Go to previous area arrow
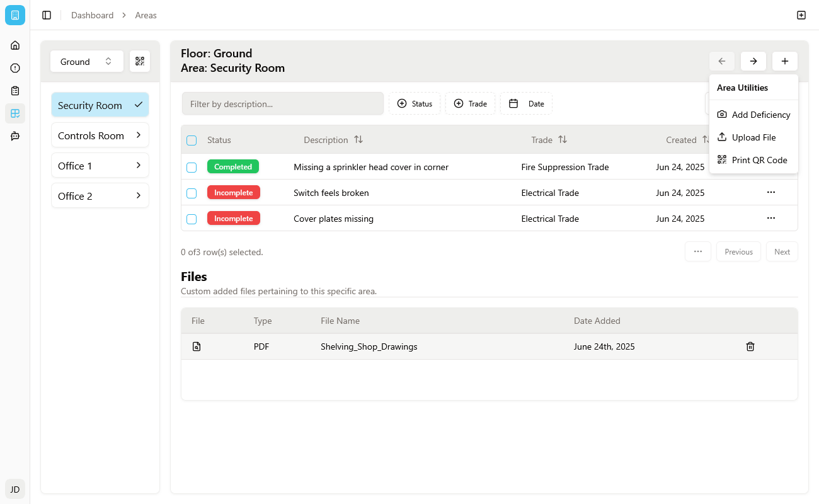 [722, 61]
